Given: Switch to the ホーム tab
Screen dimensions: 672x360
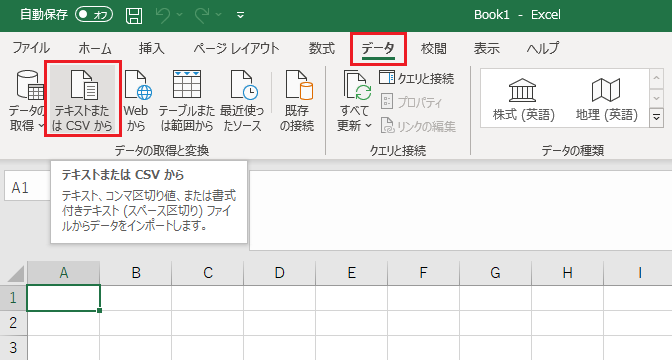Looking at the screenshot, I should (x=95, y=48).
